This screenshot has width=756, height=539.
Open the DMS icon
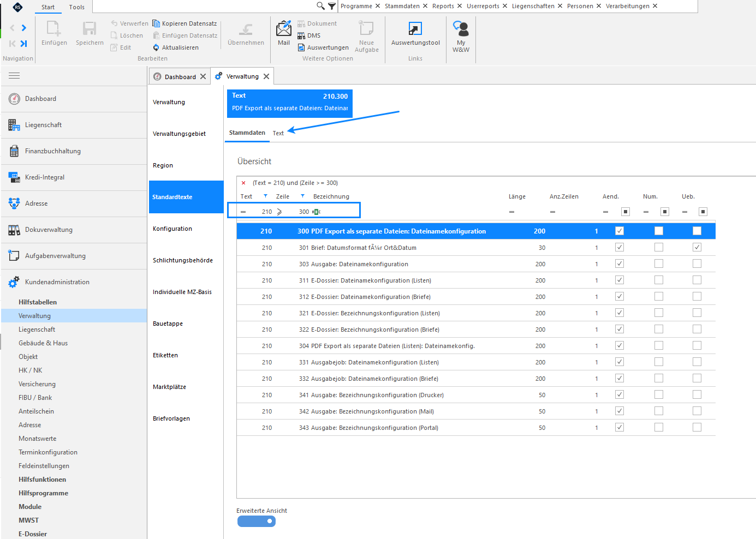point(301,35)
